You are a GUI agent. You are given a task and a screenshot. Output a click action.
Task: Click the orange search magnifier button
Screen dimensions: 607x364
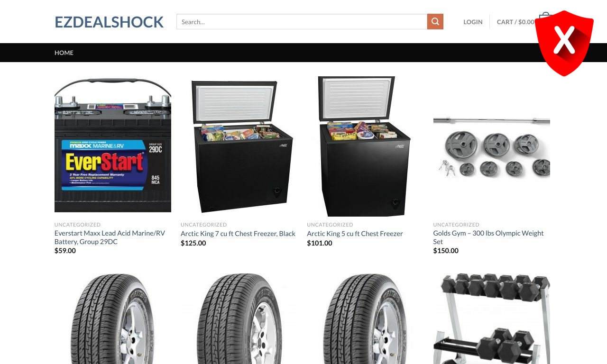coord(435,21)
